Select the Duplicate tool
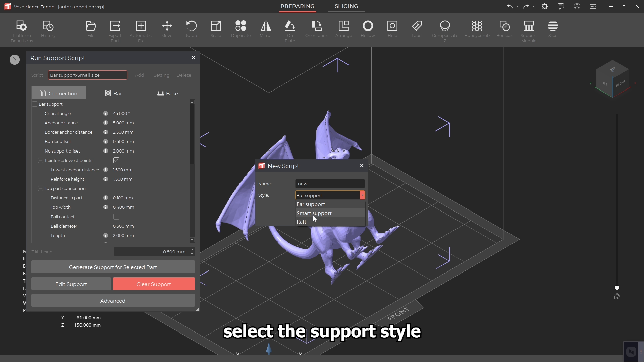644x362 pixels. 241,29
